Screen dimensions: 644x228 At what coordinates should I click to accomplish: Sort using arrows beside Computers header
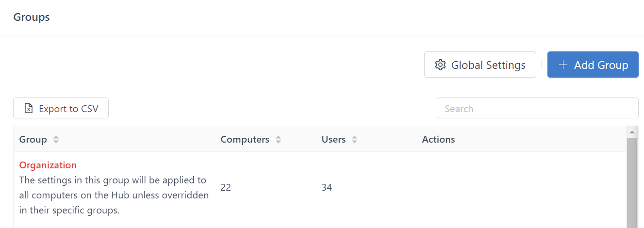[278, 140]
